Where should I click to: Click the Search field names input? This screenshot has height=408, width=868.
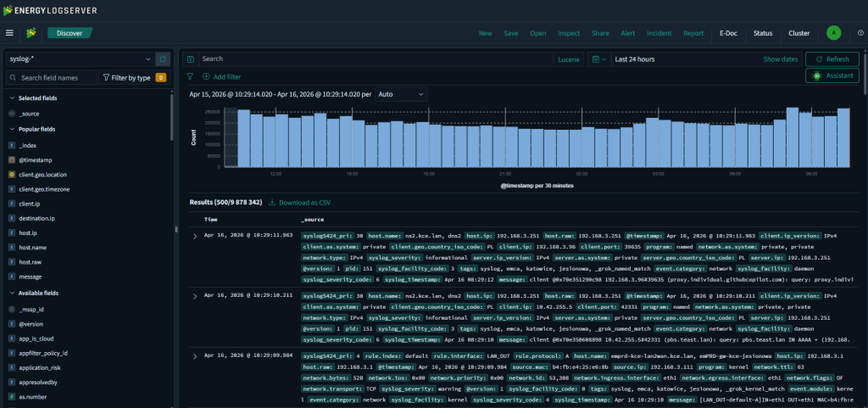click(51, 78)
